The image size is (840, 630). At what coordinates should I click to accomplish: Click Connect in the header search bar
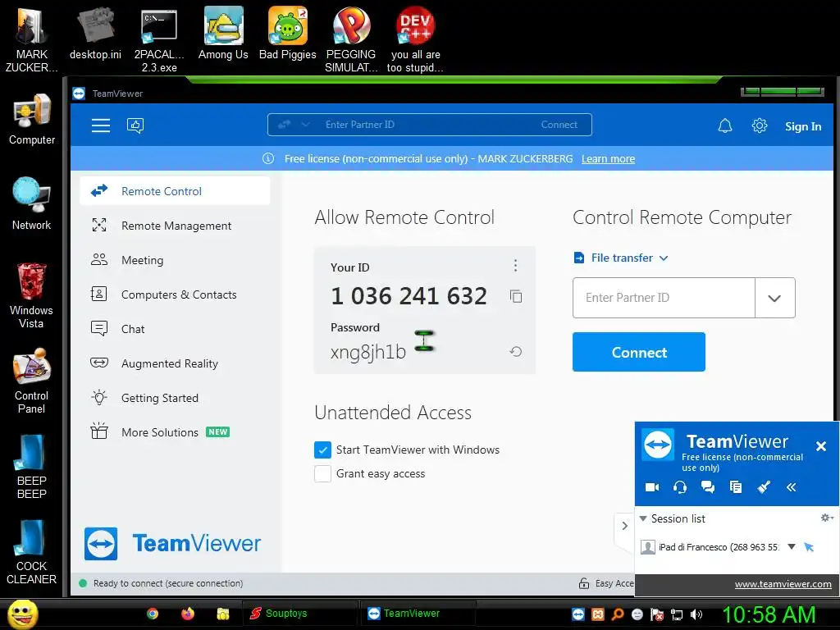pyautogui.click(x=559, y=125)
